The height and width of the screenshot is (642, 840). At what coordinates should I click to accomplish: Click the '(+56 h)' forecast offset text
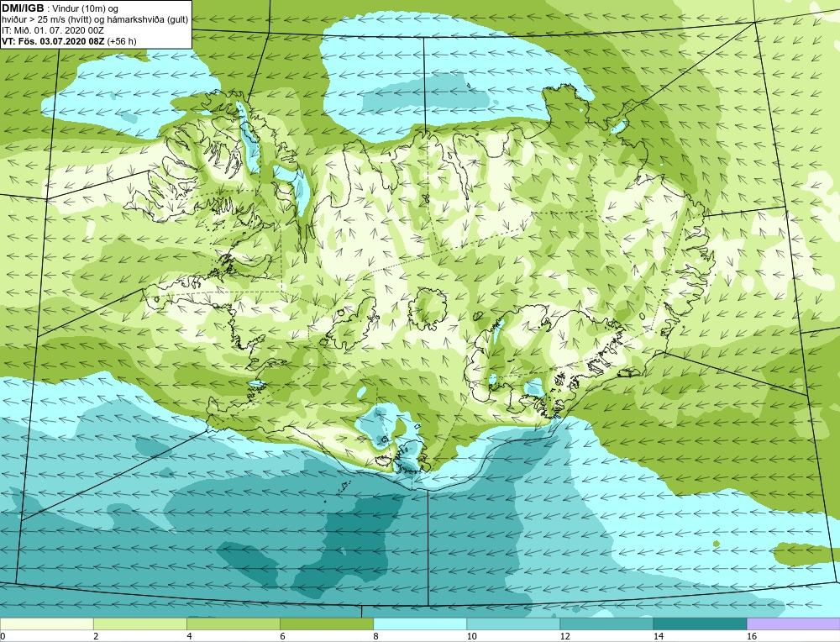pos(122,41)
